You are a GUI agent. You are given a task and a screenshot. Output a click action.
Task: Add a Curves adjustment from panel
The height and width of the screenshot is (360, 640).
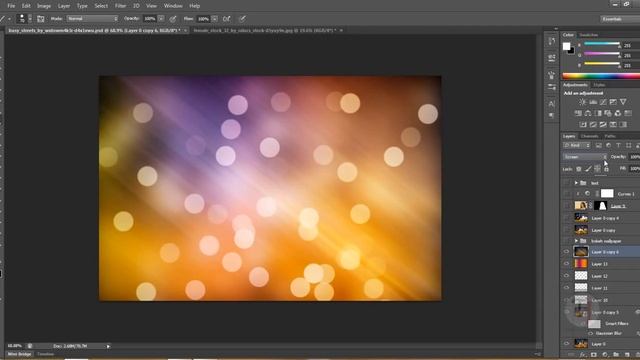coord(603,102)
